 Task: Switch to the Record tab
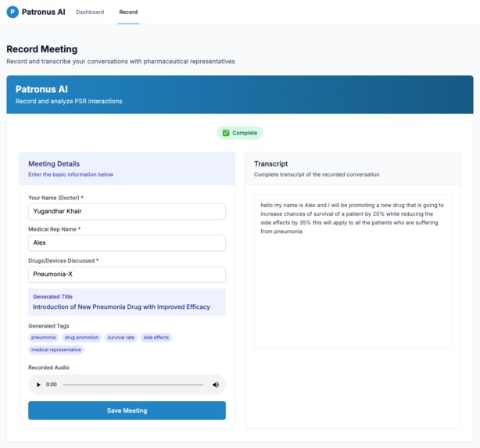coord(128,12)
